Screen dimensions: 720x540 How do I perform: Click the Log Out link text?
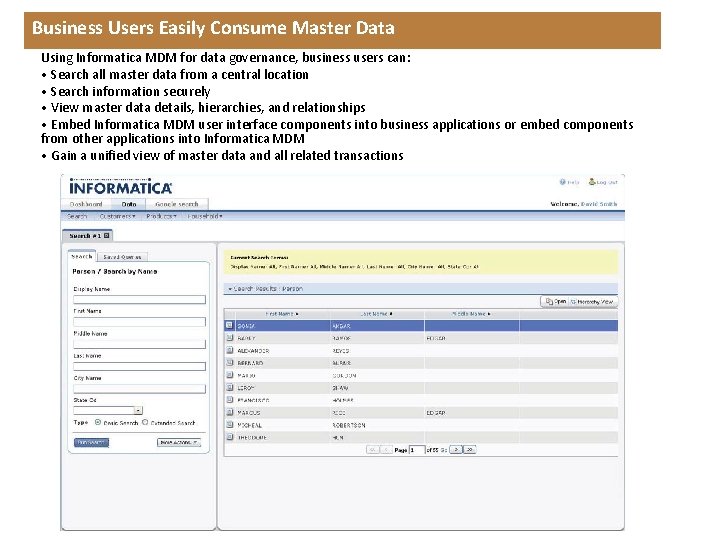pyautogui.click(x=607, y=182)
